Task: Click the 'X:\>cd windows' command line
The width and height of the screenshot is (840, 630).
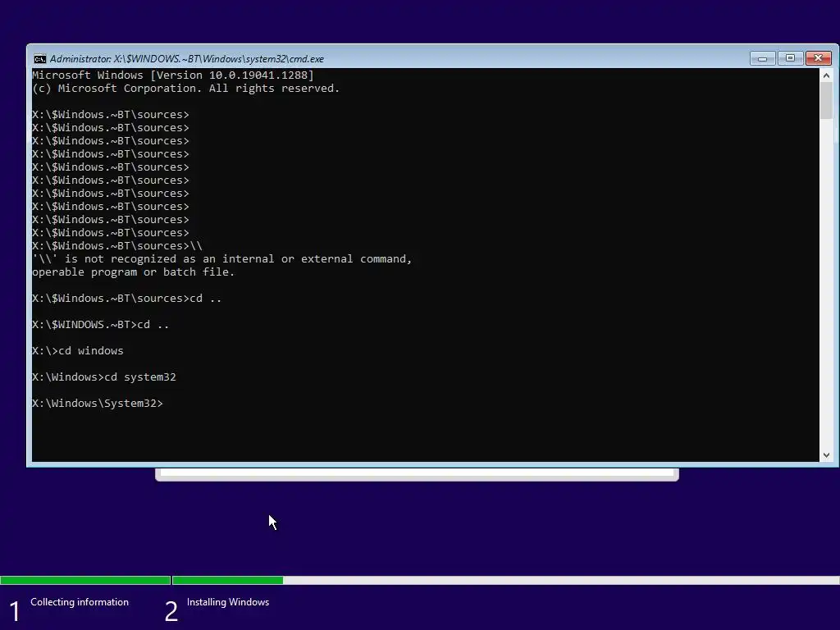Action: click(x=78, y=351)
